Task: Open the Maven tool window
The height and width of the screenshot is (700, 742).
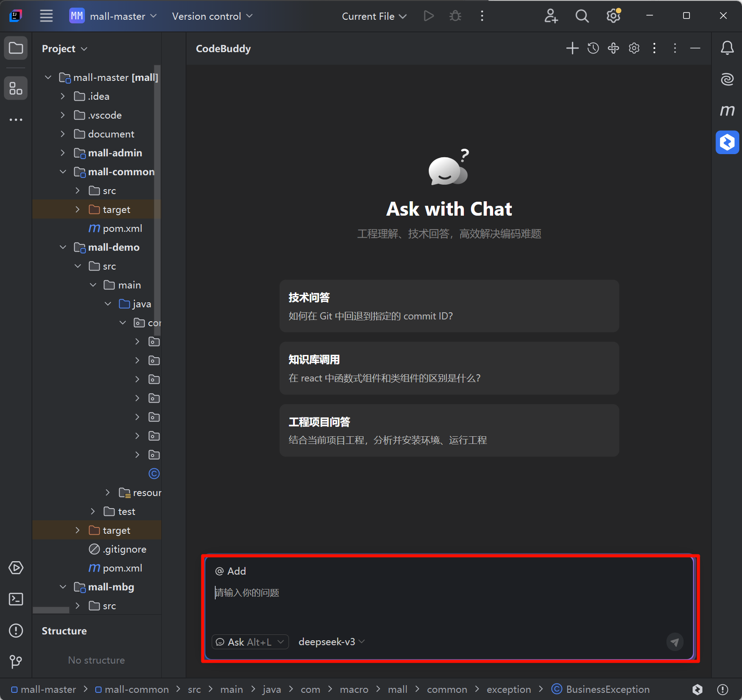Action: click(x=727, y=111)
